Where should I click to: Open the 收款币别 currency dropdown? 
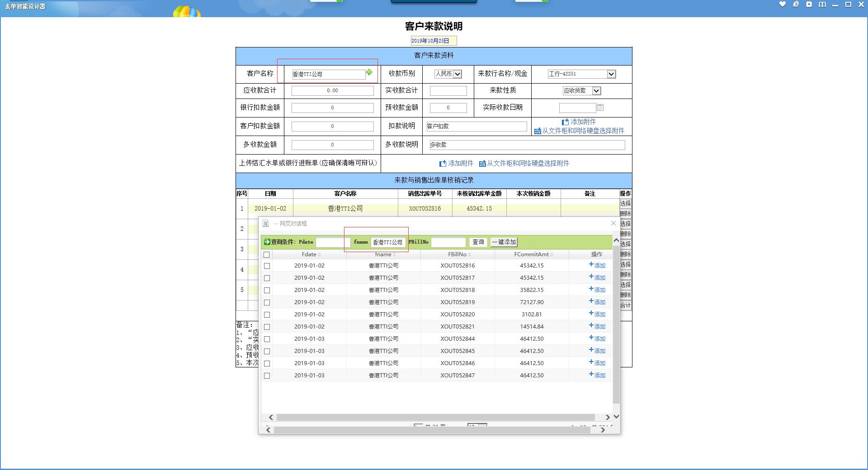(x=448, y=74)
